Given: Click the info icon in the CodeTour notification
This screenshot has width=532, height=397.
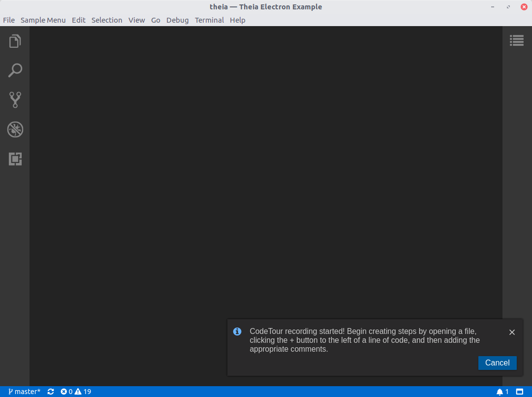Looking at the screenshot, I should tap(237, 331).
